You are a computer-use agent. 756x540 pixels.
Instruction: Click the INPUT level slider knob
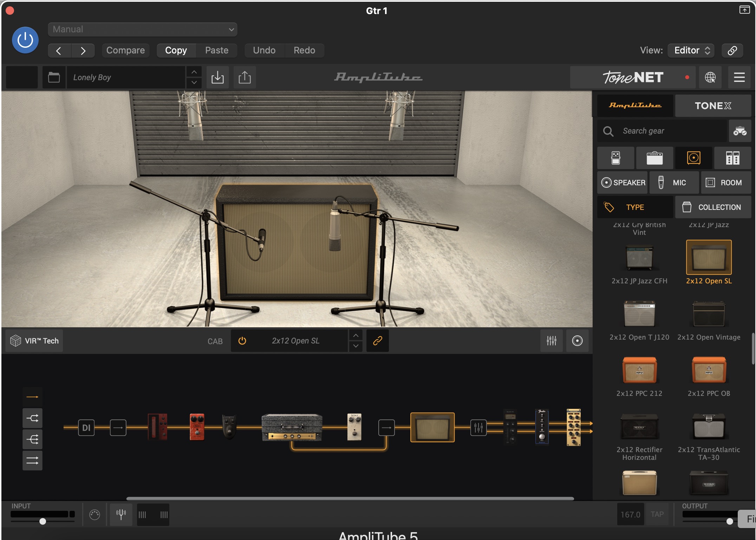click(x=43, y=521)
